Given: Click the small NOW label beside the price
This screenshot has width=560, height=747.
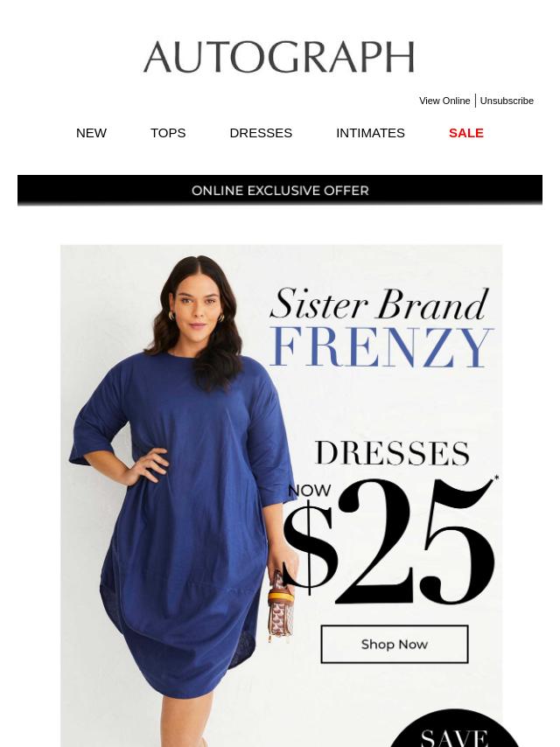Looking at the screenshot, I should click(x=309, y=490).
